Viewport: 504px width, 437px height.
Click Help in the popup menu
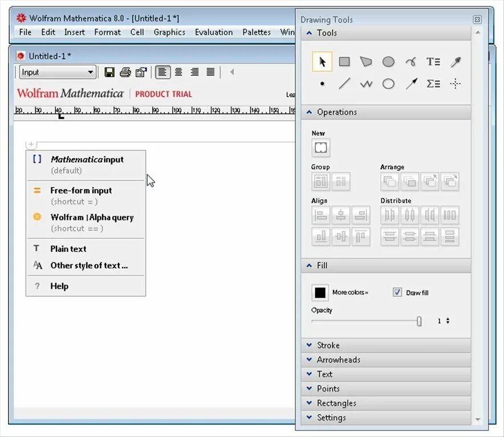86,286
